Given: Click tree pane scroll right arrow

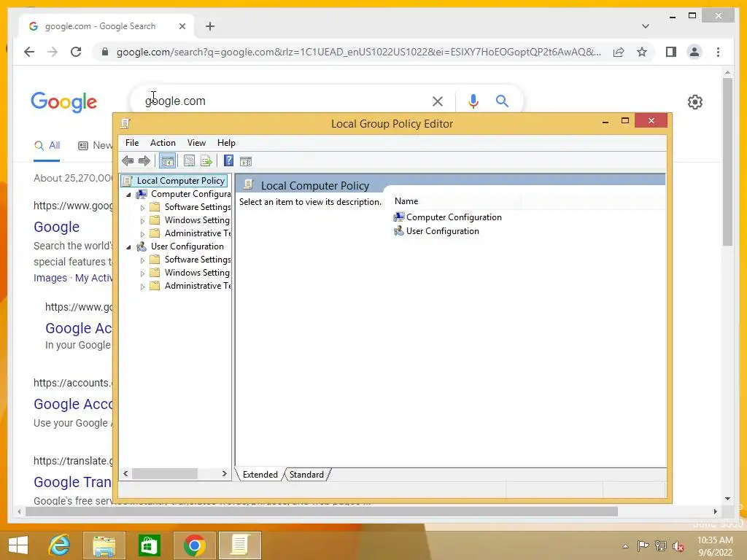Looking at the screenshot, I should 225,473.
